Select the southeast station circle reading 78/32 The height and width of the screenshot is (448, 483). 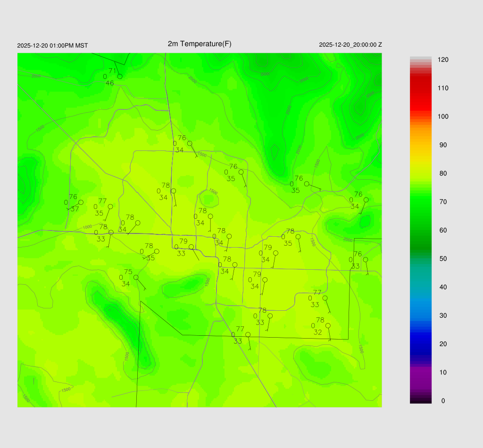point(328,325)
